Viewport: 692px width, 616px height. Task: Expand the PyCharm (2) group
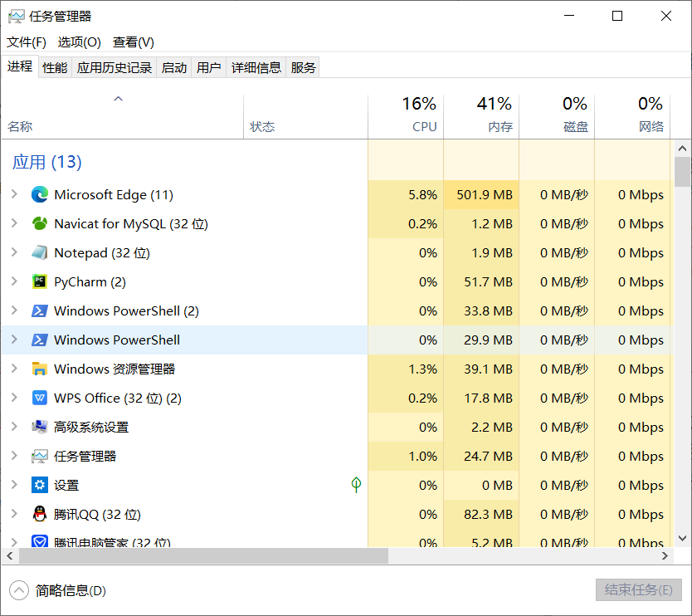pyautogui.click(x=14, y=281)
